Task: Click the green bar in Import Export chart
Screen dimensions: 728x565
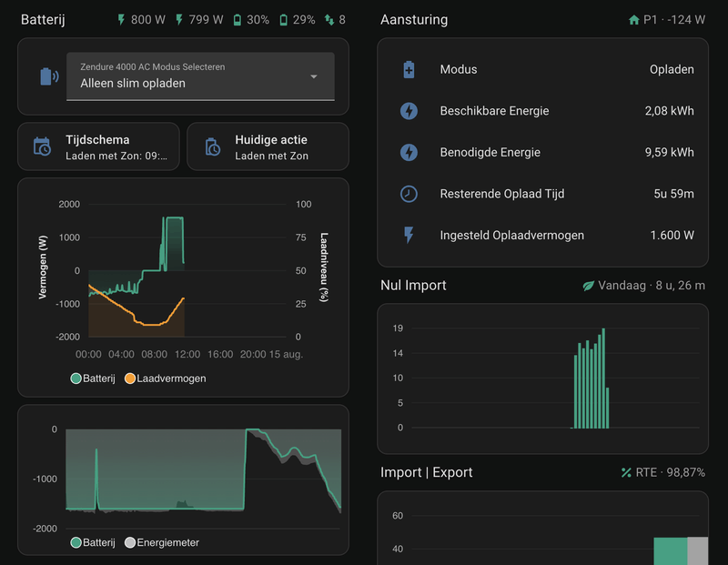Action: pos(671,551)
